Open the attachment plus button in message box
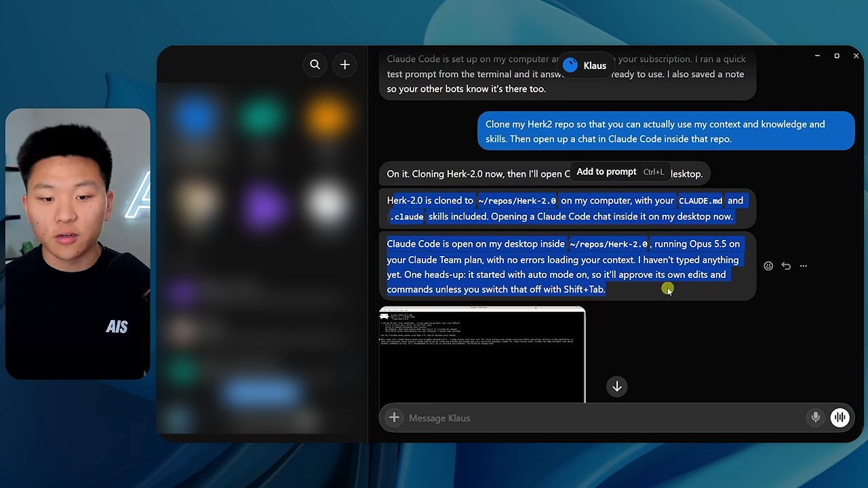This screenshot has height=488, width=868. 394,418
